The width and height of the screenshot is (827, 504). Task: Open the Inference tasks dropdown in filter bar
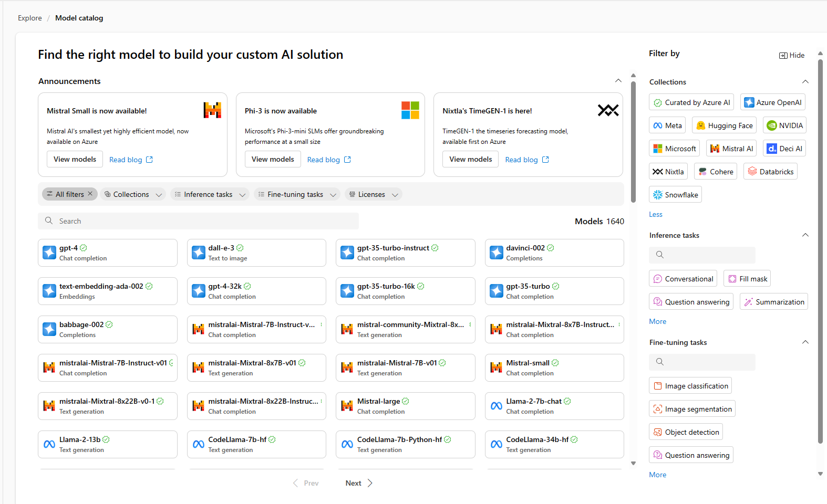point(210,194)
